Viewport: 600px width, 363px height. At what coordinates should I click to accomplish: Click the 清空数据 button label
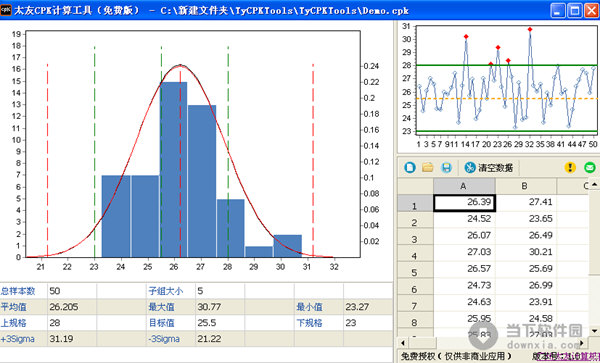point(496,168)
